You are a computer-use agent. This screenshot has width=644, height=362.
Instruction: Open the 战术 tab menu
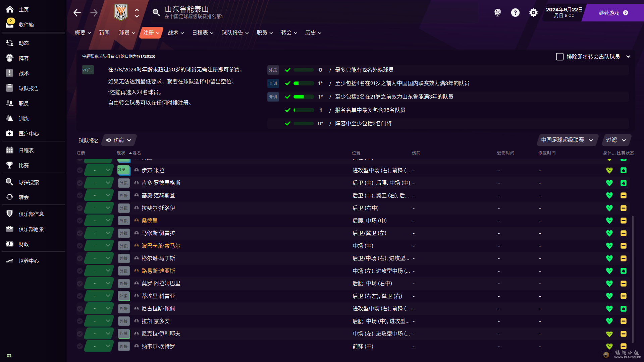[x=175, y=33]
